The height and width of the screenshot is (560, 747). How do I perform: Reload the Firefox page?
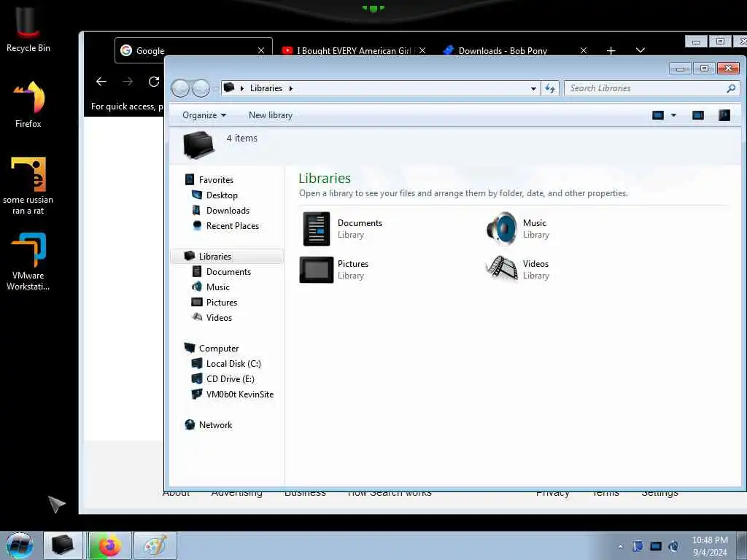[x=154, y=82]
